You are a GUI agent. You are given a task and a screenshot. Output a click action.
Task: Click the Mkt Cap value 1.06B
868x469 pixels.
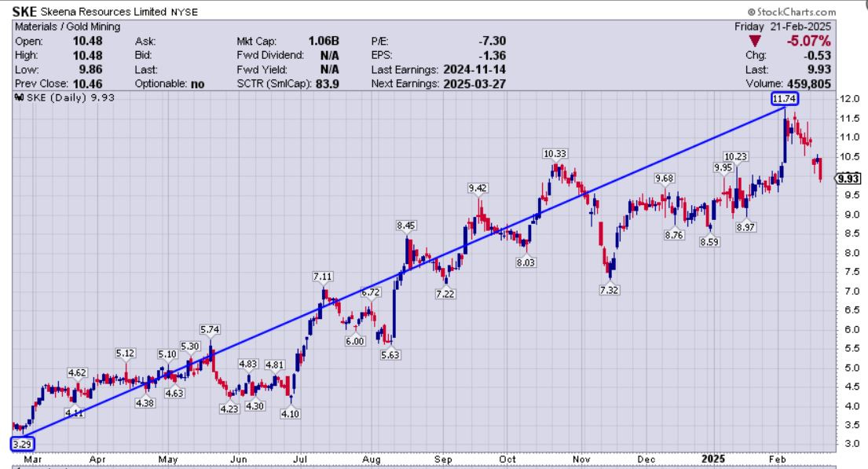pyautogui.click(x=324, y=41)
